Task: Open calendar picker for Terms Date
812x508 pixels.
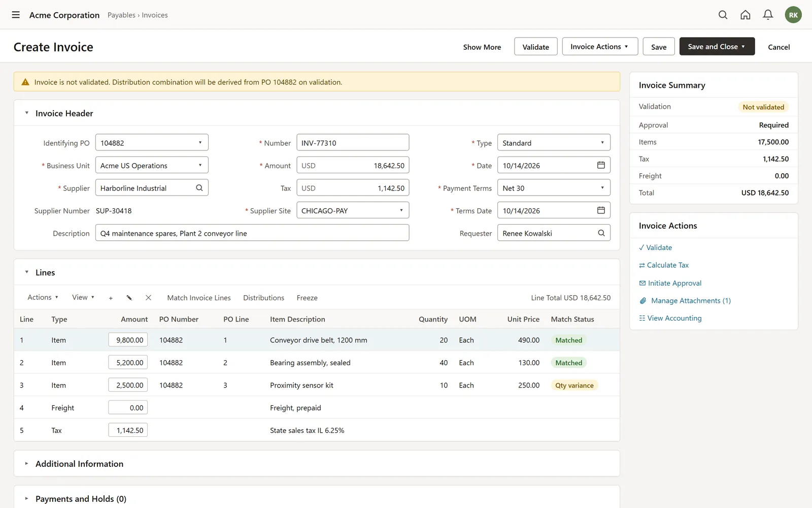Action: (x=601, y=210)
